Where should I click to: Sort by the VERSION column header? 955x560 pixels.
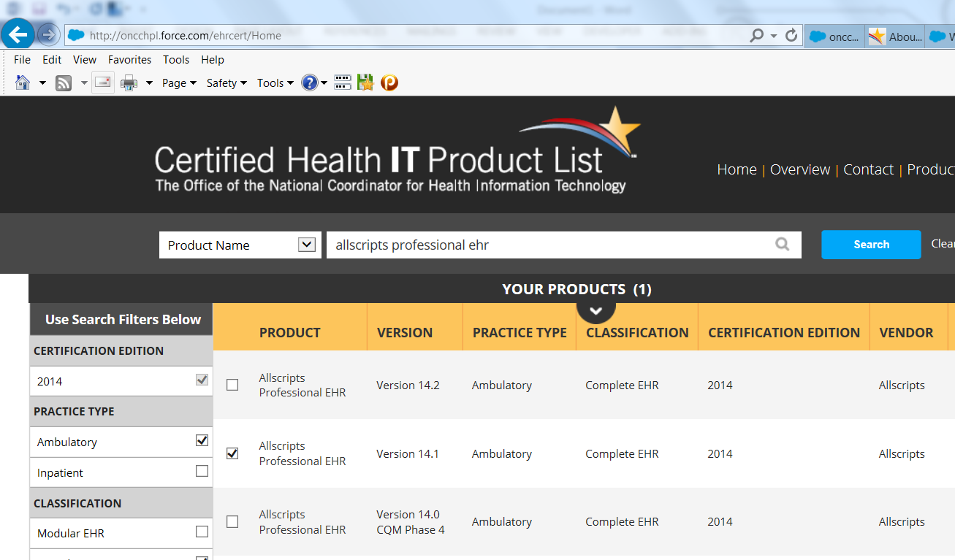tap(405, 332)
